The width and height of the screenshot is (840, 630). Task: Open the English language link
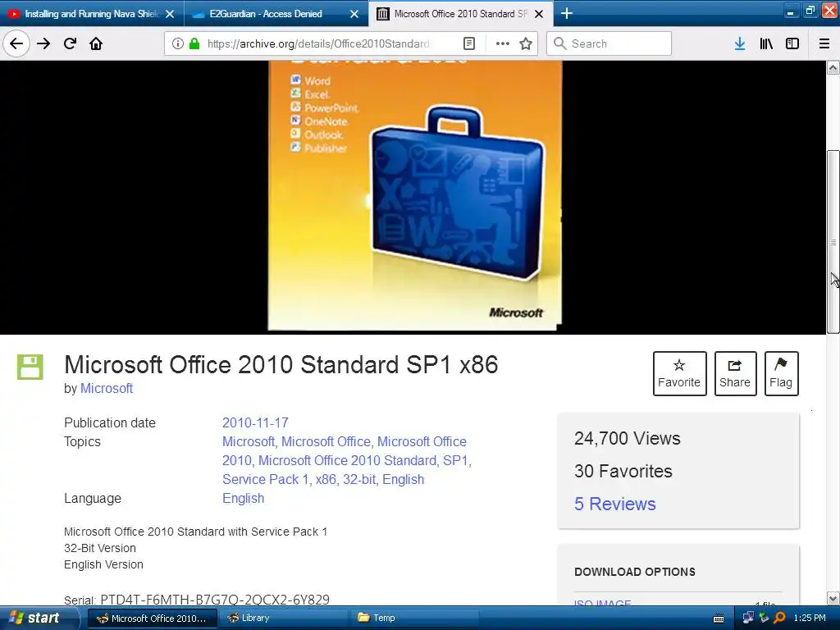(243, 498)
